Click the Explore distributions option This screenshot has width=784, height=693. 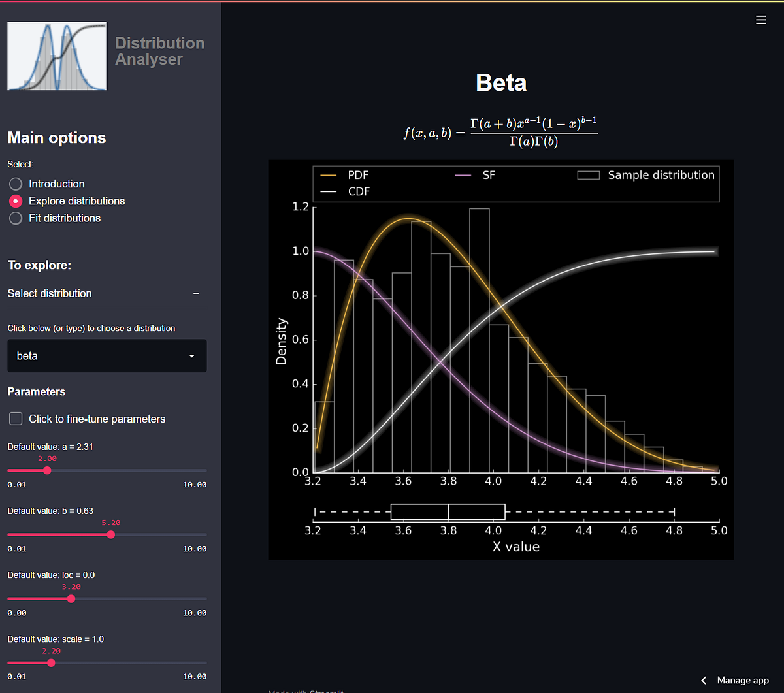[15, 201]
